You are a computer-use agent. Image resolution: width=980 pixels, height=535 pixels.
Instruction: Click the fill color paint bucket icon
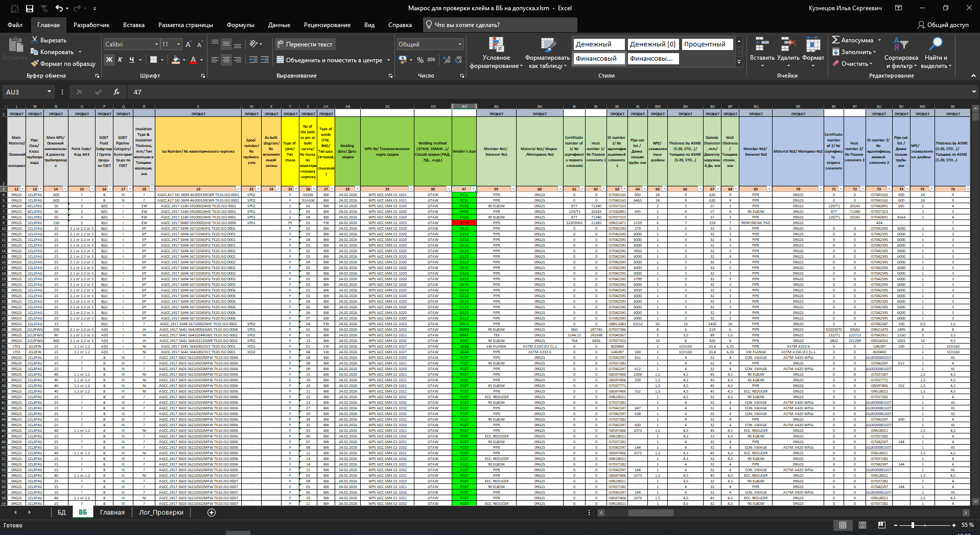[175, 60]
